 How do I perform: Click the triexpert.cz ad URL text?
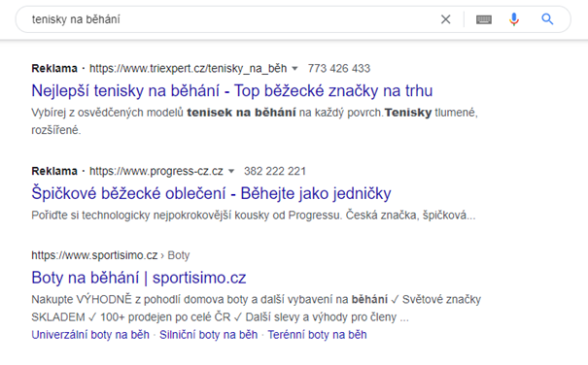(x=188, y=69)
